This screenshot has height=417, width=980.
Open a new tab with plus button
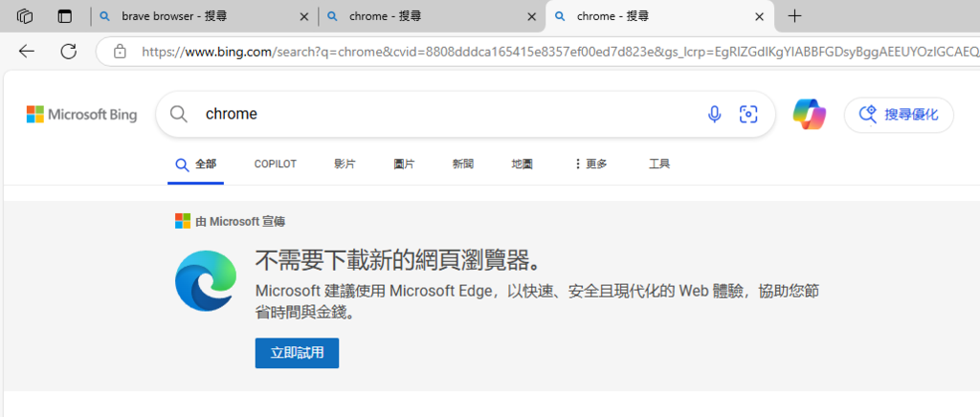point(794,16)
